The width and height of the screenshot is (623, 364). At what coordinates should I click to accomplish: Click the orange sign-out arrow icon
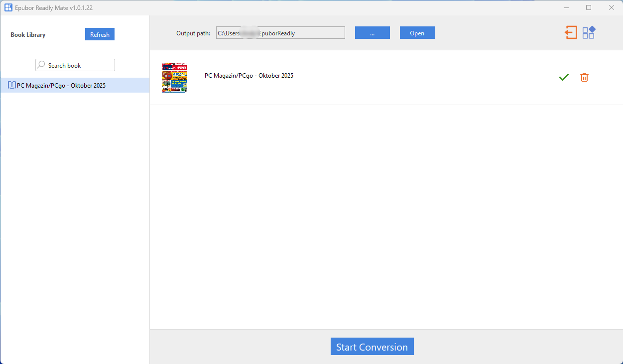[571, 33]
